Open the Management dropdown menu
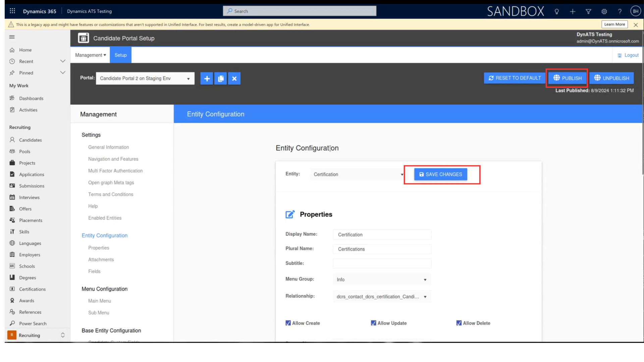This screenshot has height=362, width=644. coord(91,55)
